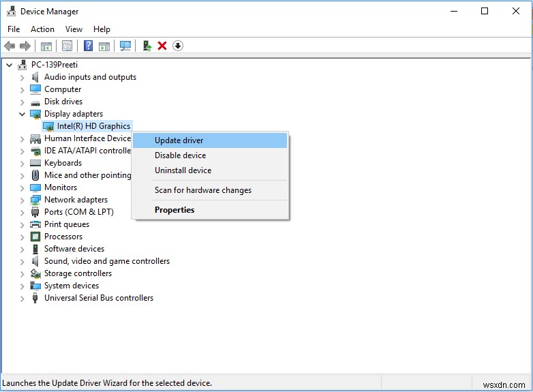Click the Mice and other pointing devices icon
The width and height of the screenshot is (533, 392).
coord(35,175)
